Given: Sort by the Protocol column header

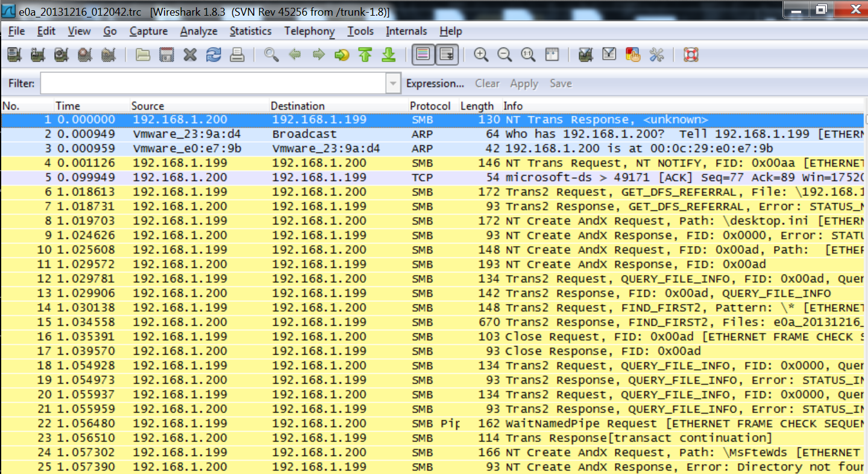Looking at the screenshot, I should pyautogui.click(x=433, y=106).
